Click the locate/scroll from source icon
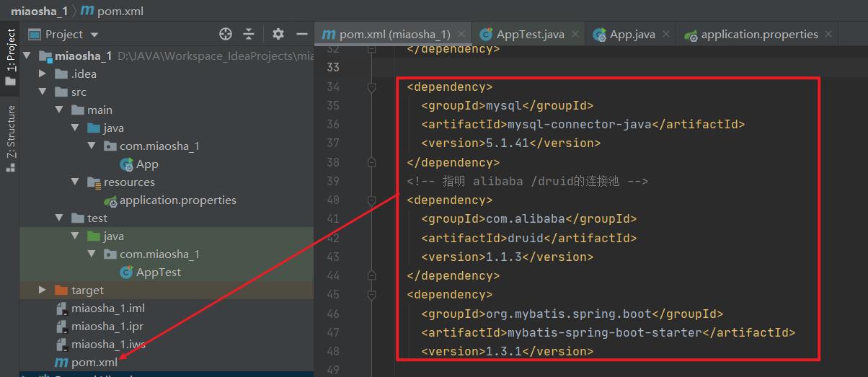 226,34
